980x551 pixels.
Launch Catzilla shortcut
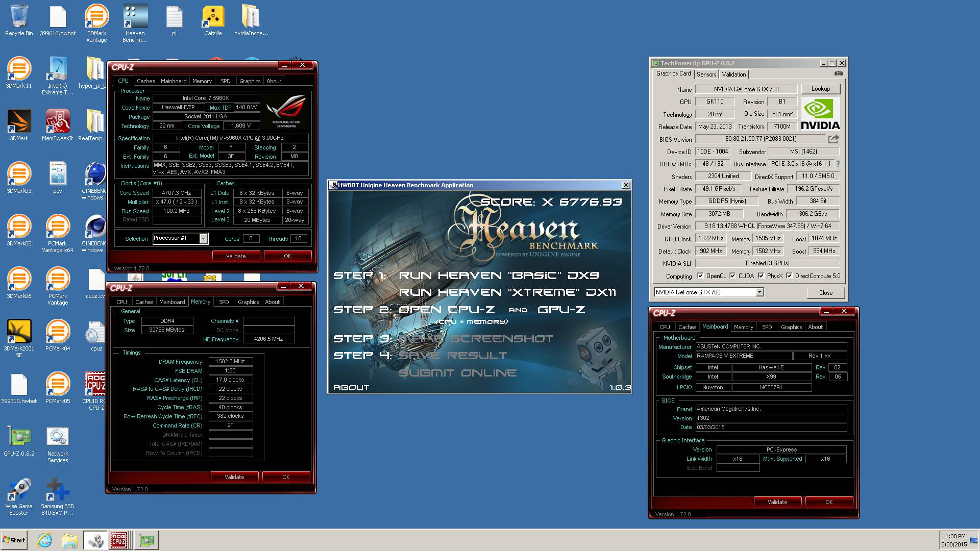point(213,20)
